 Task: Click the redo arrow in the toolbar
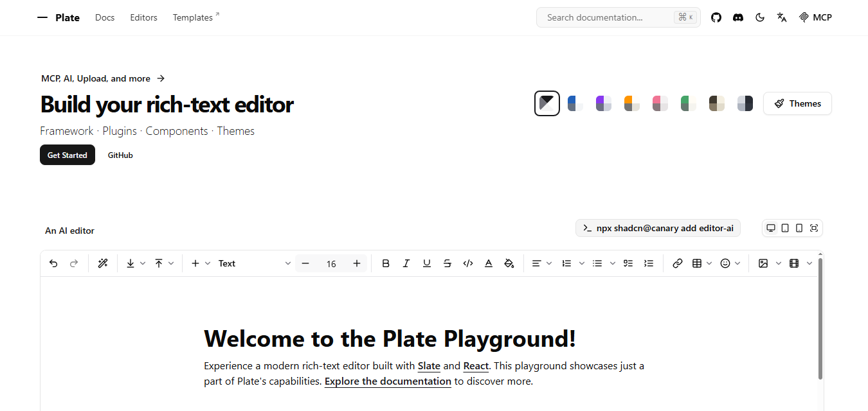pyautogui.click(x=74, y=263)
